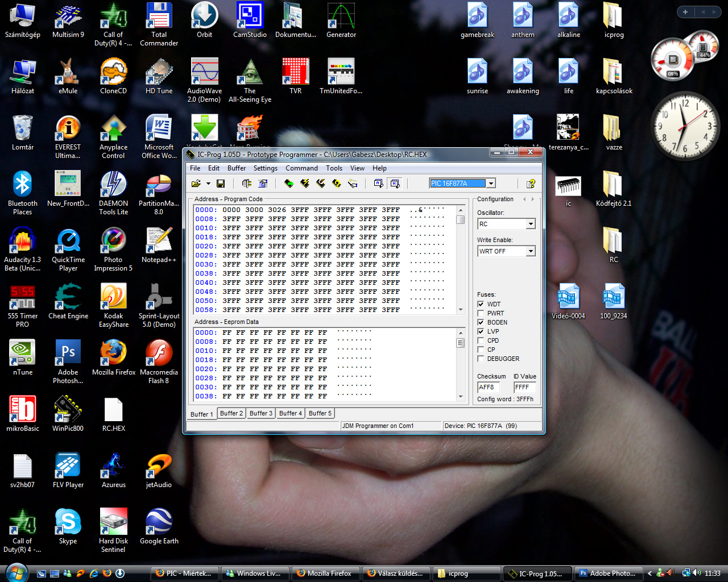
Task: Click the Program All chip icon
Action: pos(305,184)
